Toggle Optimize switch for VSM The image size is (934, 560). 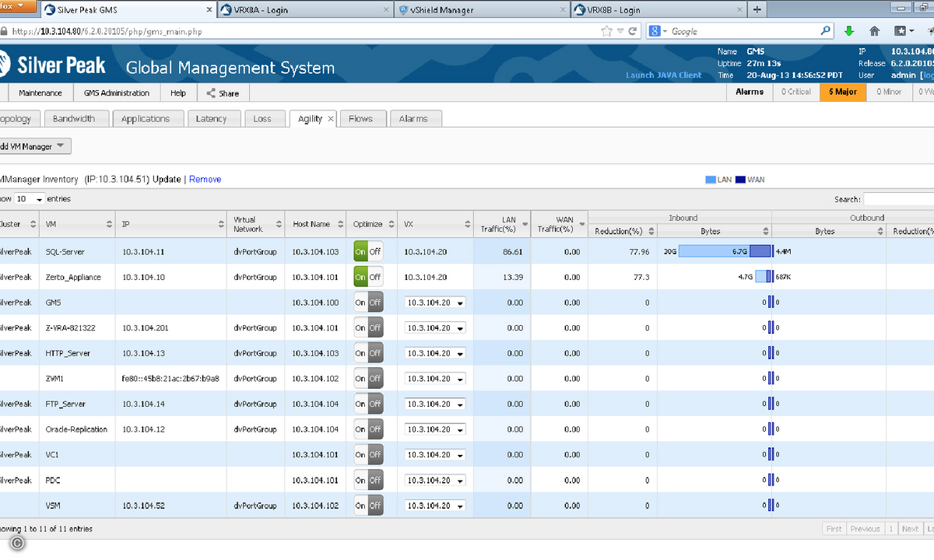point(368,506)
